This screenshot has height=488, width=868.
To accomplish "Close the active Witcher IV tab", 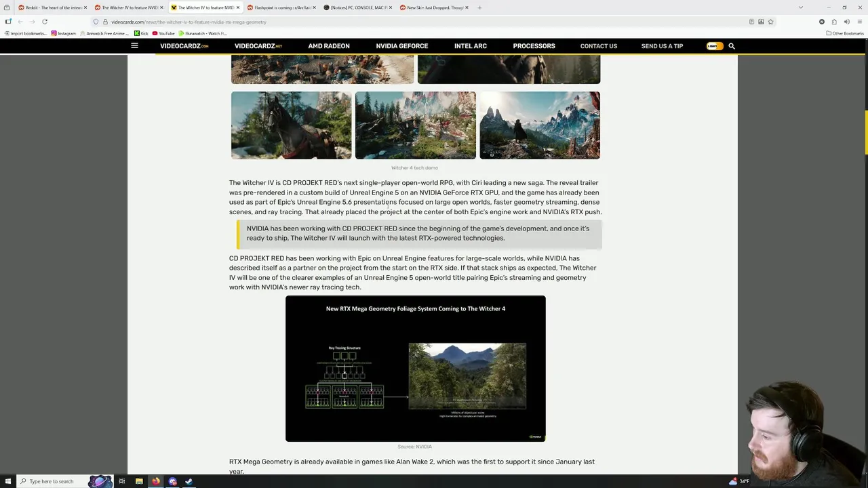I will 237,7.
